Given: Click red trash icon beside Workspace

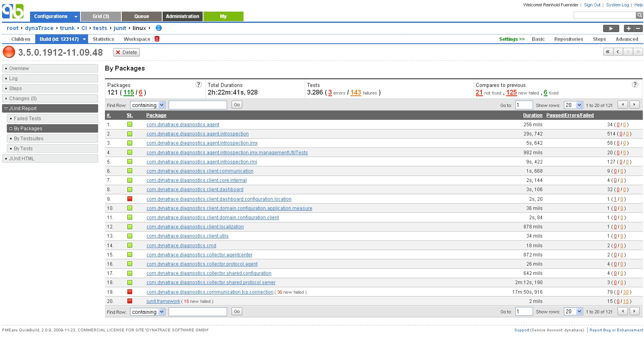Looking at the screenshot, I should point(157,39).
